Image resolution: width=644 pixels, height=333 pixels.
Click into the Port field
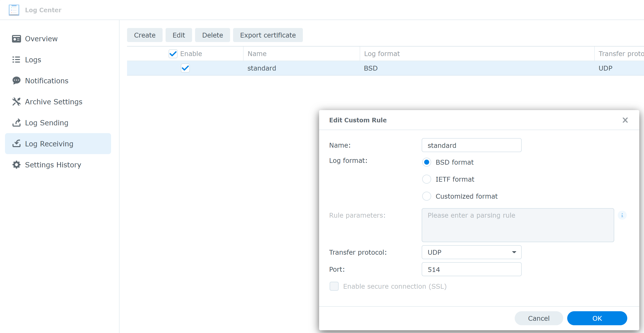pyautogui.click(x=471, y=269)
